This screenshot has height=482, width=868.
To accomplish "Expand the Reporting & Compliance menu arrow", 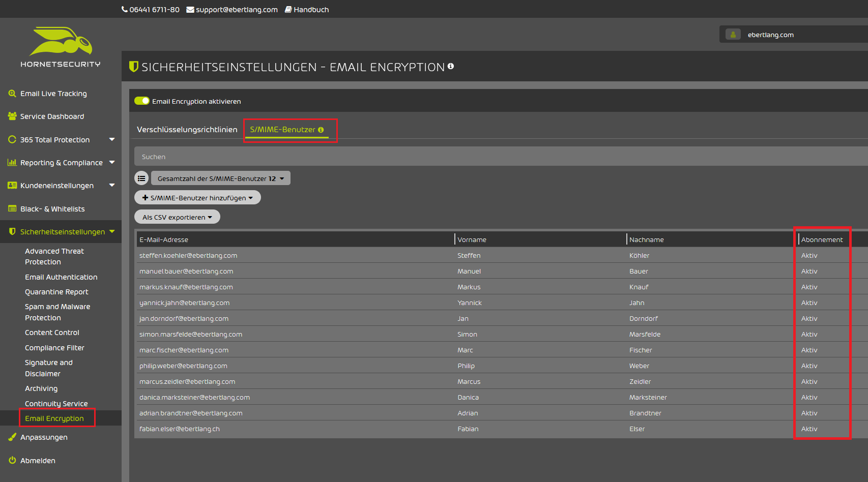I will point(112,162).
